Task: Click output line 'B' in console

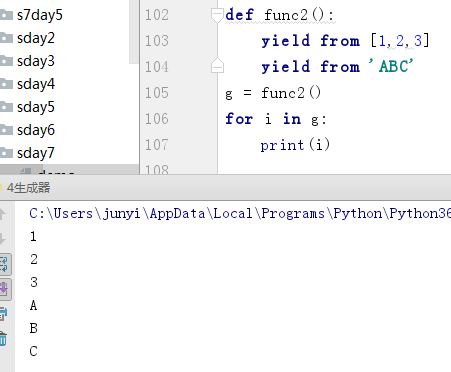Action: (33, 329)
